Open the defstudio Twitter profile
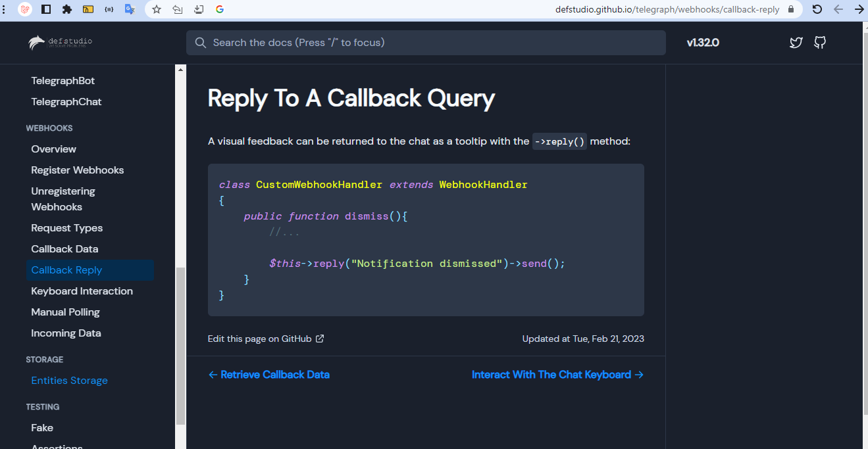The image size is (868, 449). [796, 42]
